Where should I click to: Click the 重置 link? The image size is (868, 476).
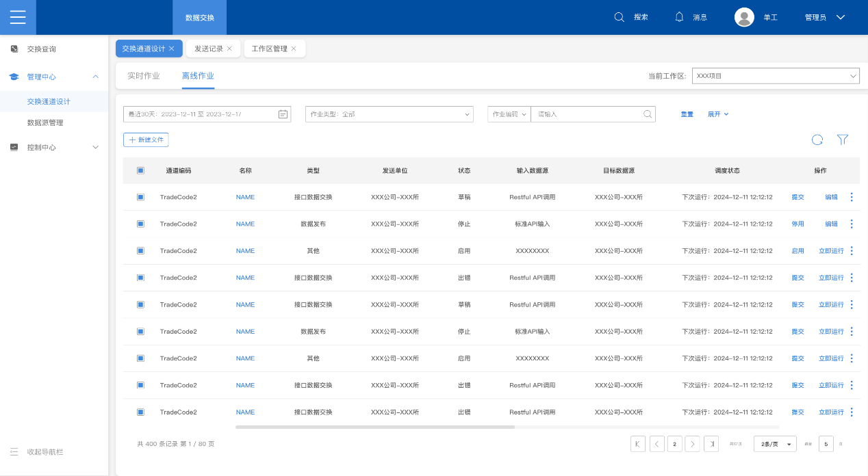(x=687, y=114)
